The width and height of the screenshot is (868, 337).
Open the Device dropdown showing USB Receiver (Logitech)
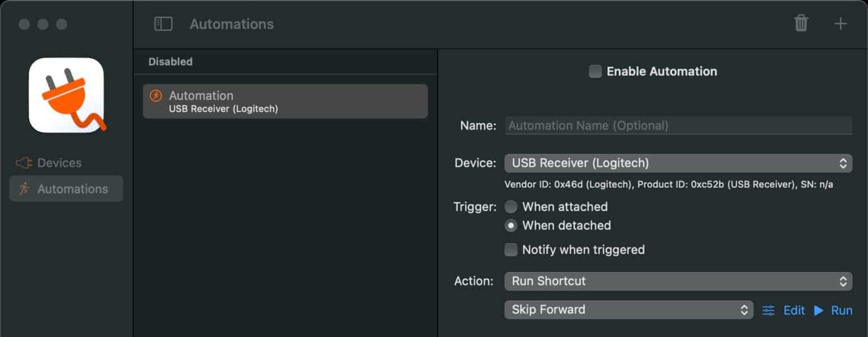678,163
